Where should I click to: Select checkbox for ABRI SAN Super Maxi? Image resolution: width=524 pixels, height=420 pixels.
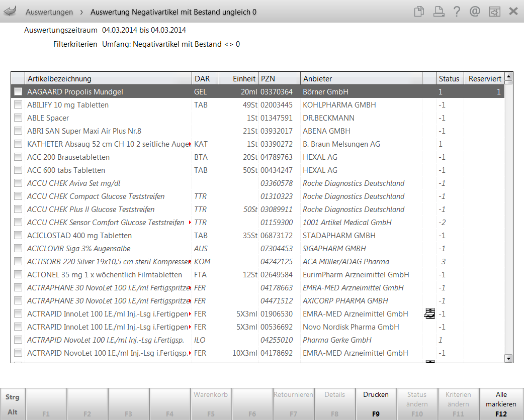point(18,131)
